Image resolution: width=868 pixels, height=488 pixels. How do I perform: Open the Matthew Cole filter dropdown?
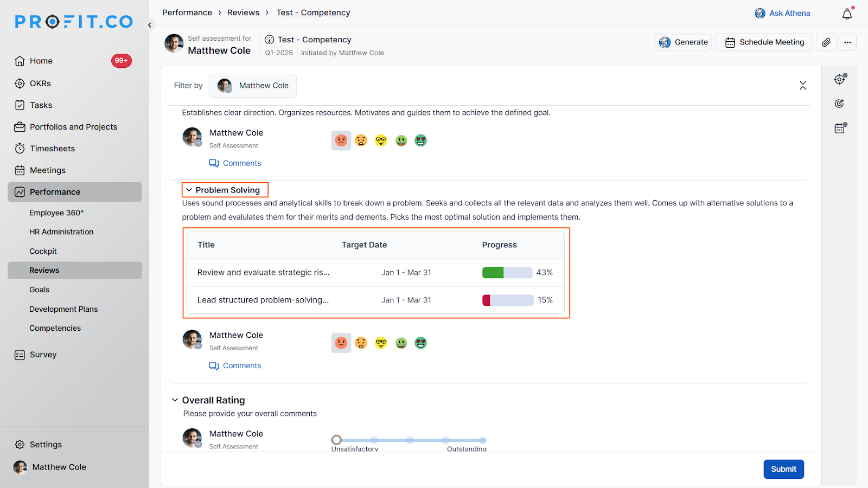[253, 86]
